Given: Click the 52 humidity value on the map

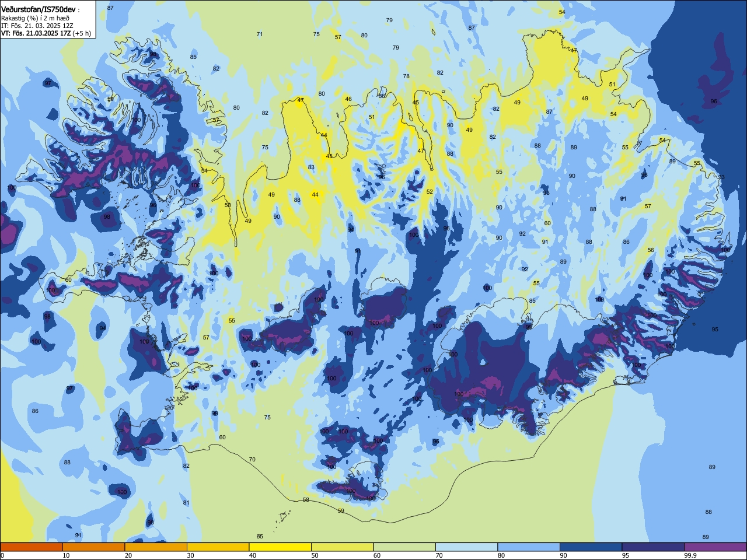Looking at the screenshot, I should click(430, 192).
